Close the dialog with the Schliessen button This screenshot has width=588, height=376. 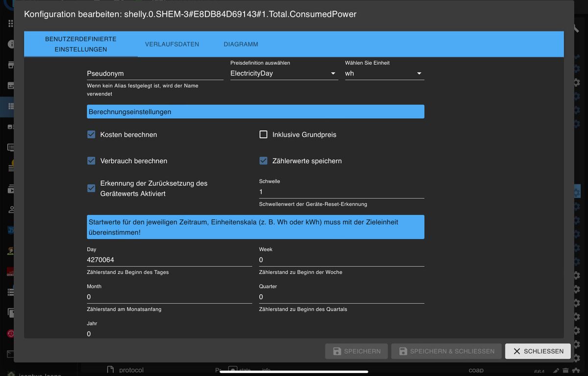[x=538, y=351]
